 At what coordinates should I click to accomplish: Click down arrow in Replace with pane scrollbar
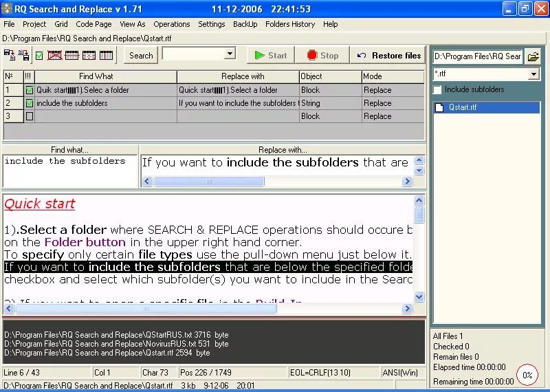[419, 171]
